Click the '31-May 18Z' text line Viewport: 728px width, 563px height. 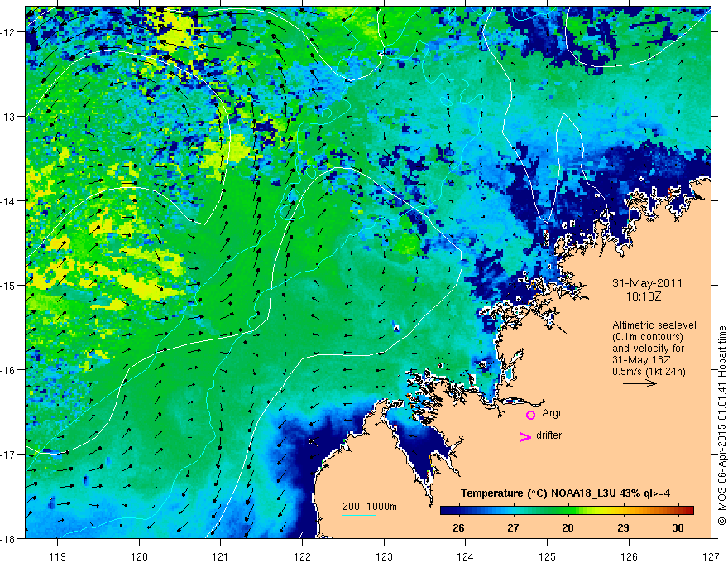640,360
